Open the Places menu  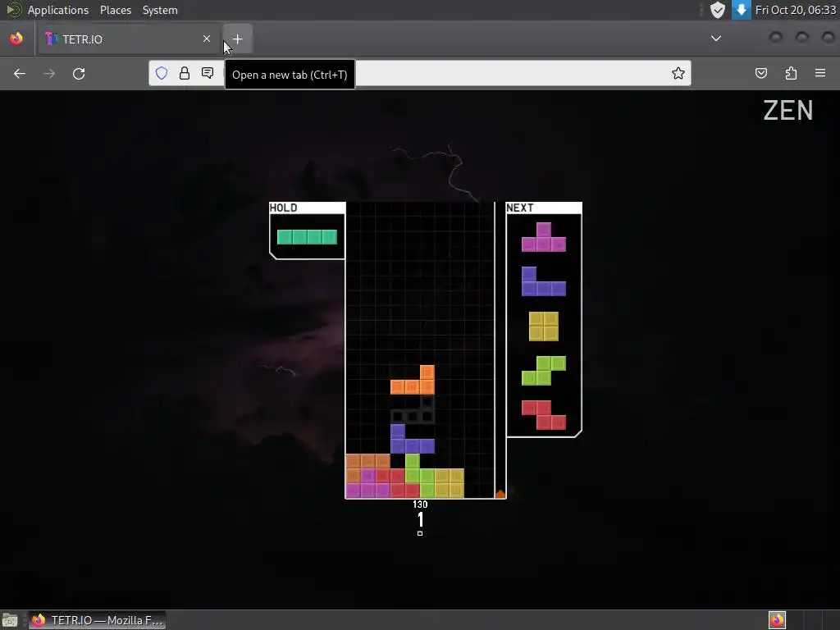tap(115, 10)
